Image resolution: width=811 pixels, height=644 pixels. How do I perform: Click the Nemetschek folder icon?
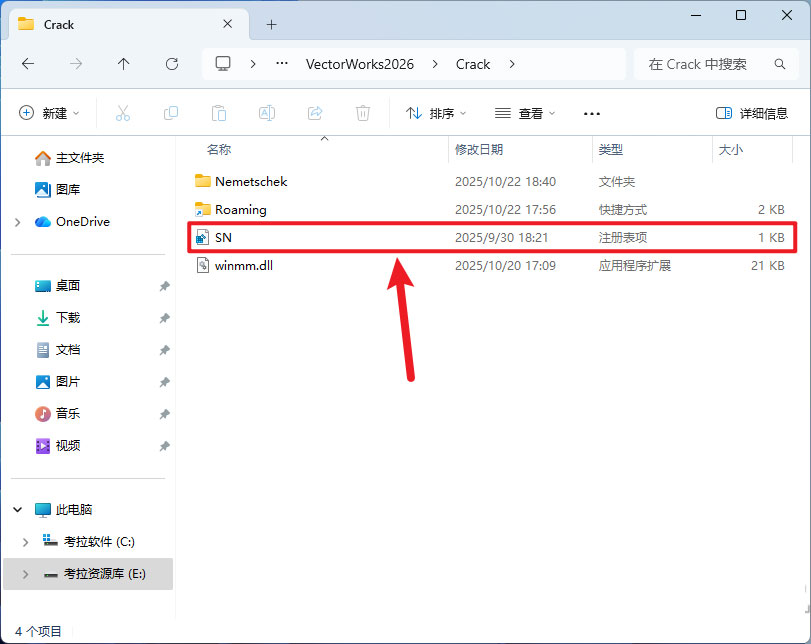click(x=203, y=181)
